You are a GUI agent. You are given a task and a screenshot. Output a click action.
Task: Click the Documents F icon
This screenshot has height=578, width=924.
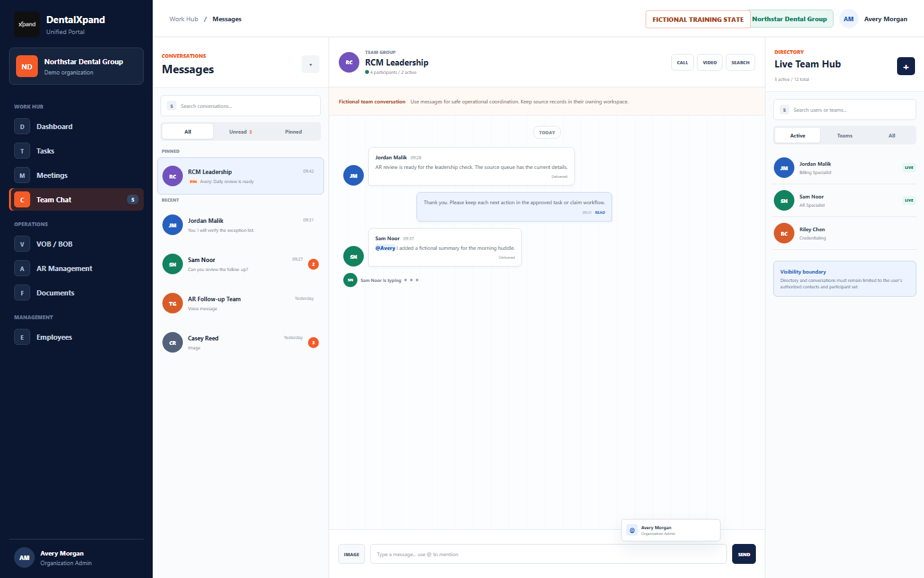point(22,293)
